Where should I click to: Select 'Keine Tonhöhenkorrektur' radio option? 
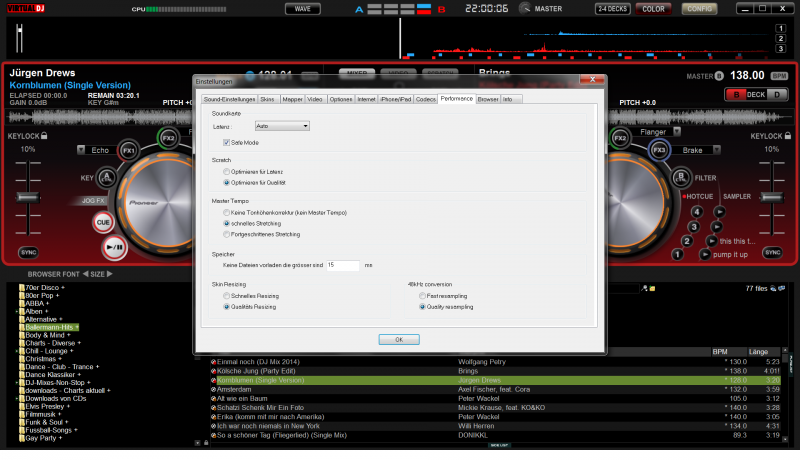226,213
